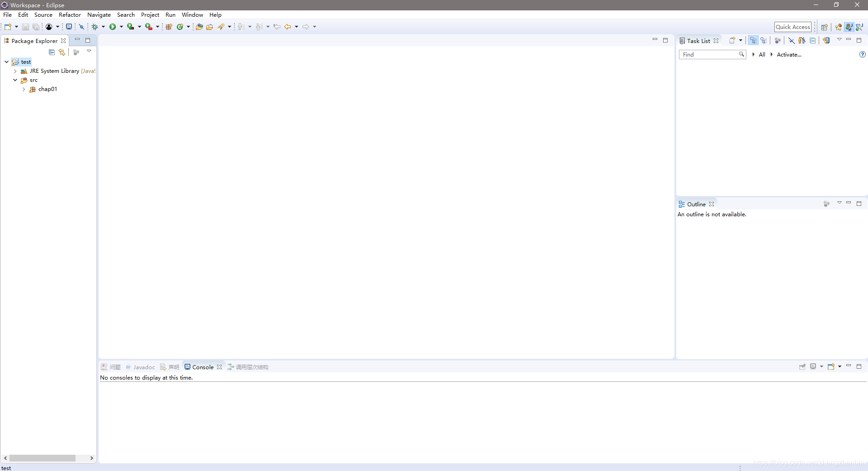
Task: Start debugging with the bug icon
Action: (95, 27)
